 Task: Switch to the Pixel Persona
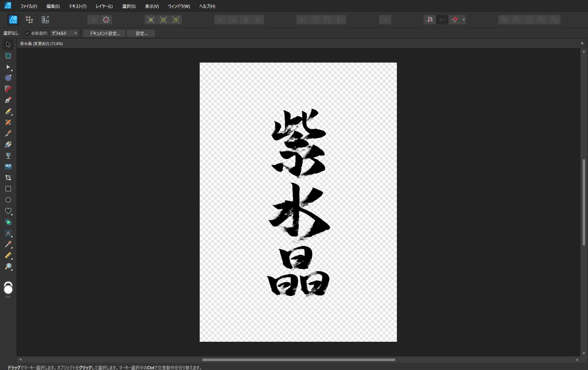[x=29, y=20]
